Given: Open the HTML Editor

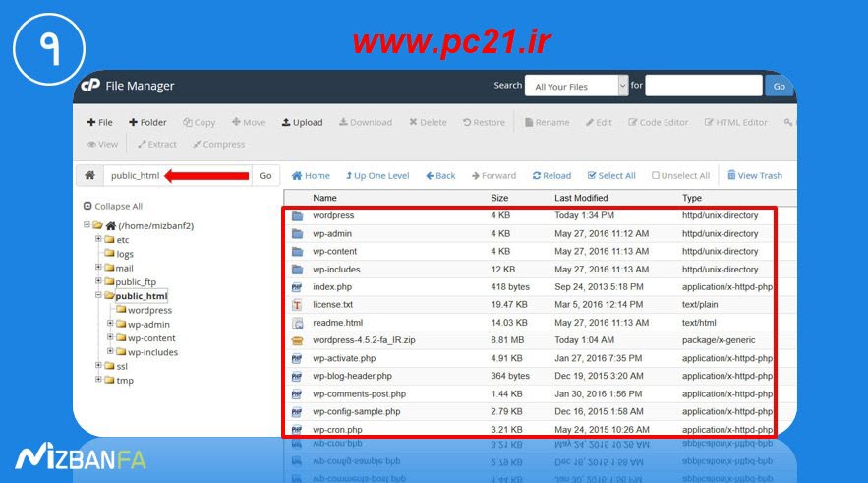Looking at the screenshot, I should click(x=735, y=122).
